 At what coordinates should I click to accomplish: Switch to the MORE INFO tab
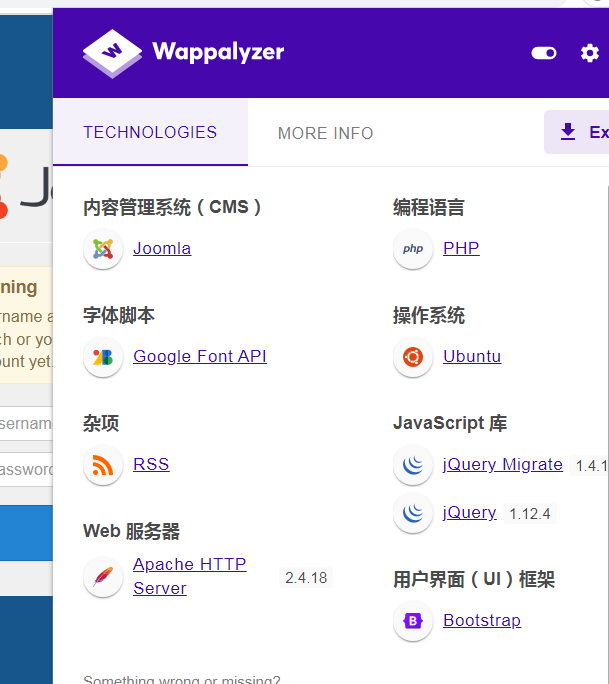[325, 133]
